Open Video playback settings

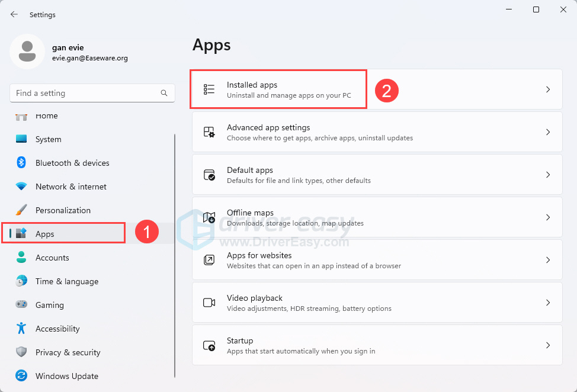pyautogui.click(x=377, y=303)
